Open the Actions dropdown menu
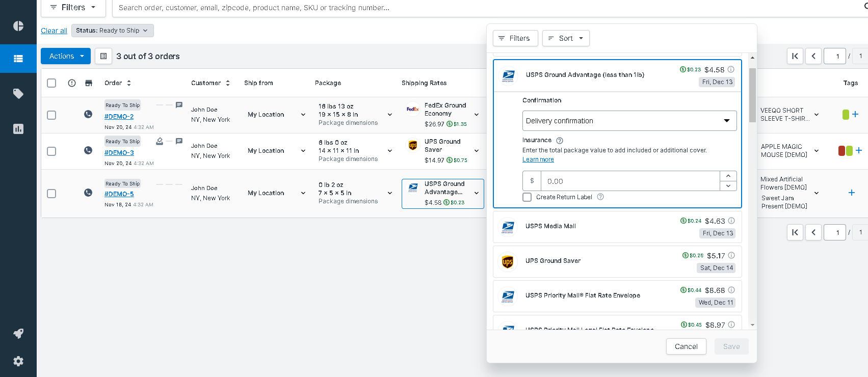This screenshot has height=377, width=868. (66, 56)
